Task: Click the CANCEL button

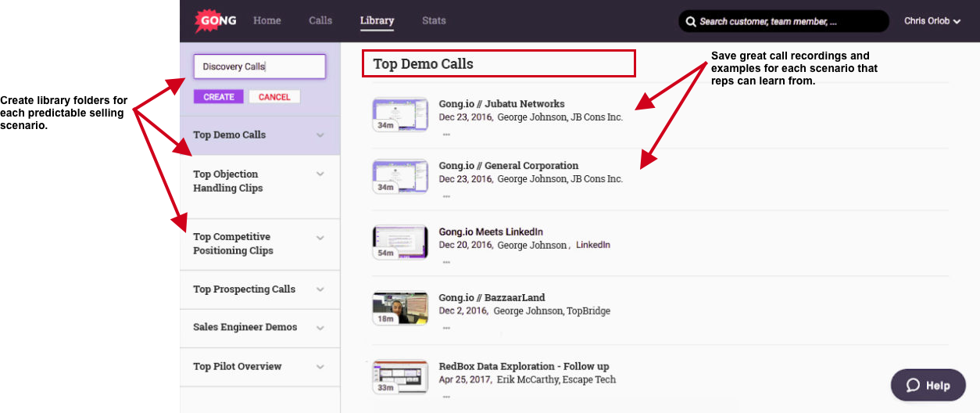Action: (274, 97)
